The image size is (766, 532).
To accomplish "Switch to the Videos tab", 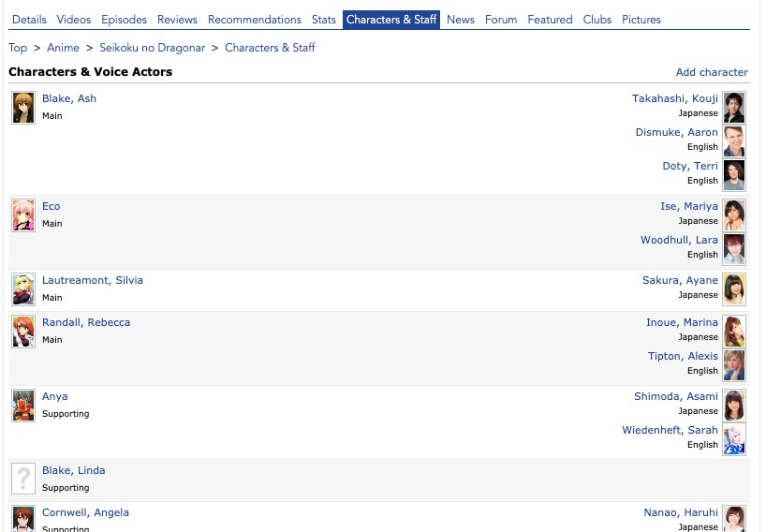I will point(74,20).
